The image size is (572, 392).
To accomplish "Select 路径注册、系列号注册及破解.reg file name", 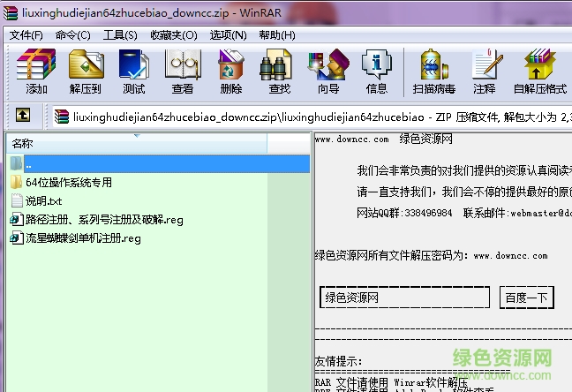I will tap(104, 220).
